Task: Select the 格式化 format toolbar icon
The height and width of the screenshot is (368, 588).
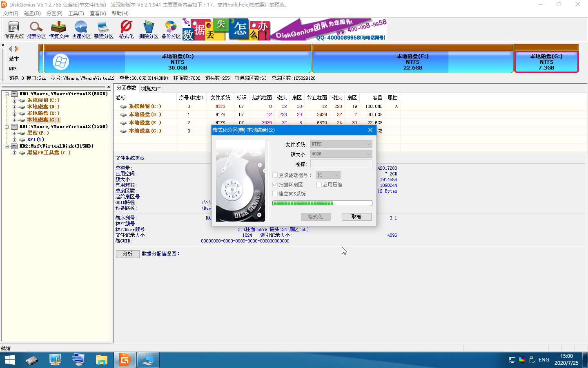Action: click(x=126, y=30)
